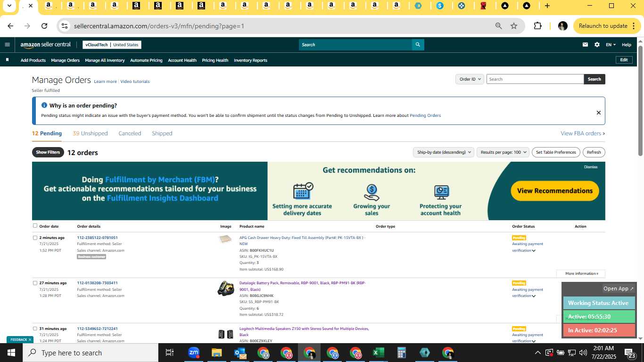Toggle the select-all orders checkbox
The height and width of the screenshot is (362, 644).
35,226
